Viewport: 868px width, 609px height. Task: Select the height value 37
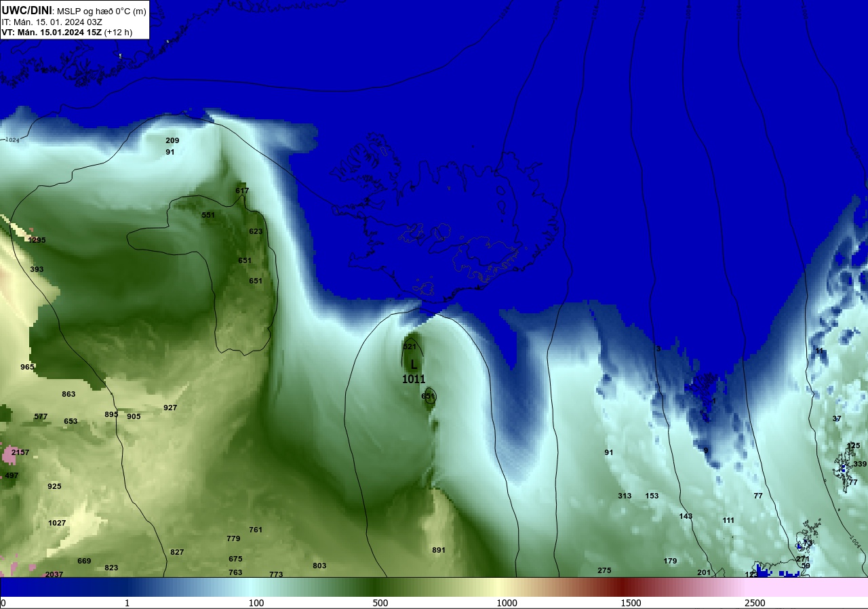[837, 418]
